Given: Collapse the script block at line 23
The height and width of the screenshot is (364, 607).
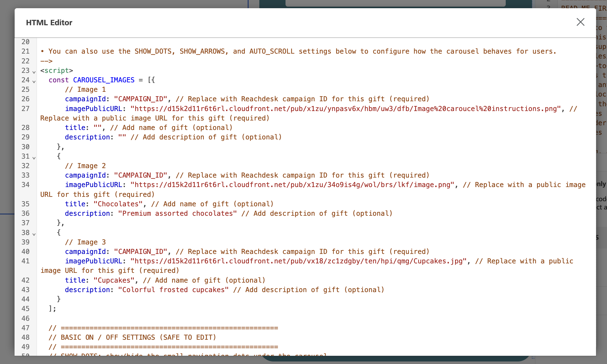Looking at the screenshot, I should 34,72.
